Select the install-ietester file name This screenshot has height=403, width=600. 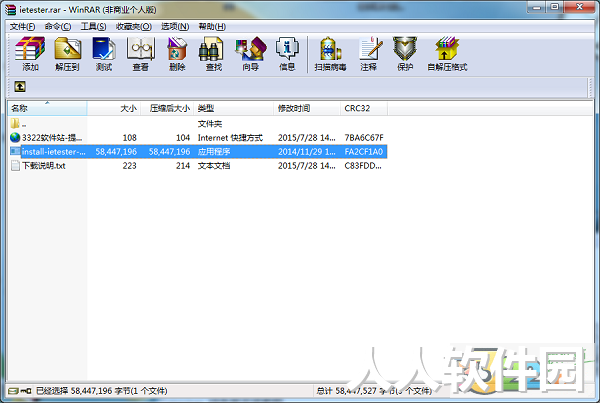[x=54, y=152]
